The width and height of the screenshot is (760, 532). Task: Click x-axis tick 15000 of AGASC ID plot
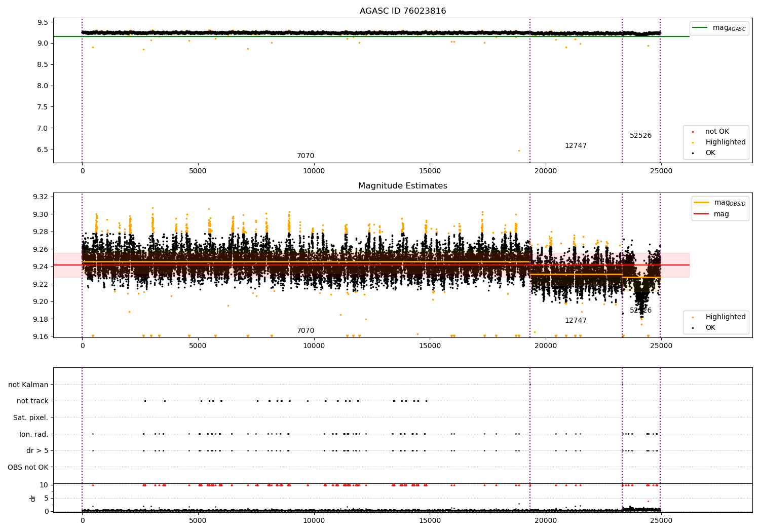[x=430, y=171]
